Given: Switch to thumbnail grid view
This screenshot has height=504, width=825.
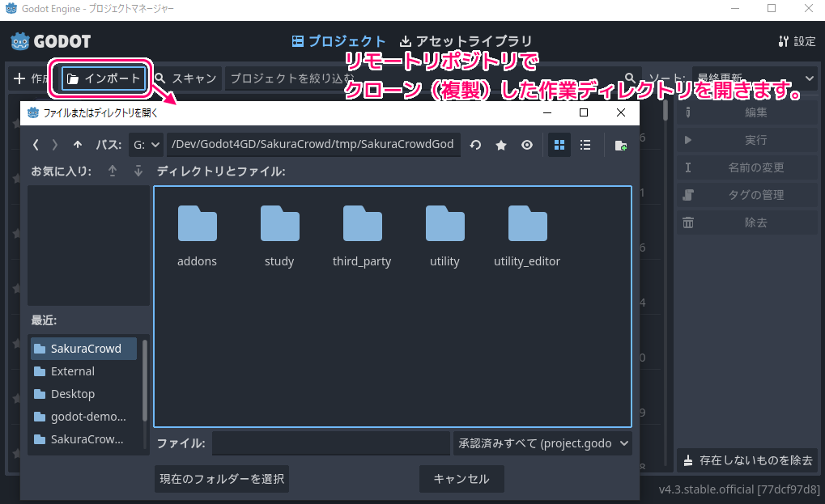Looking at the screenshot, I should 559,145.
